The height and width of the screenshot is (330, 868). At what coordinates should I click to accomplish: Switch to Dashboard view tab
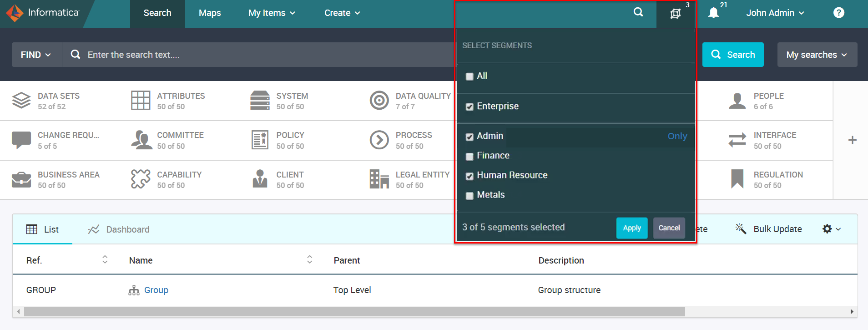pos(119,229)
